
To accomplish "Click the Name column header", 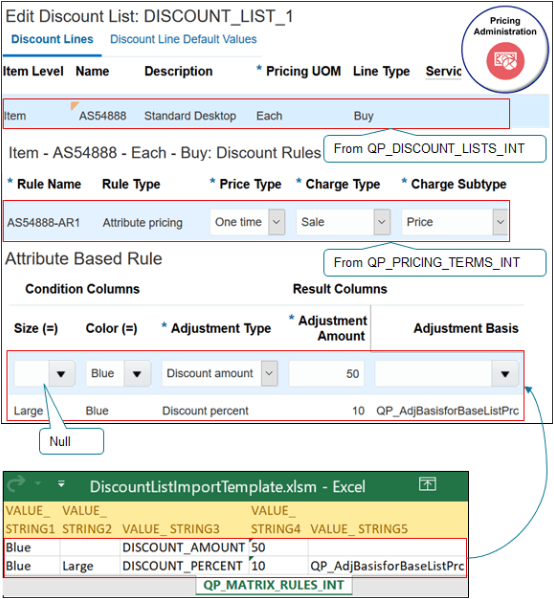I will (92, 71).
